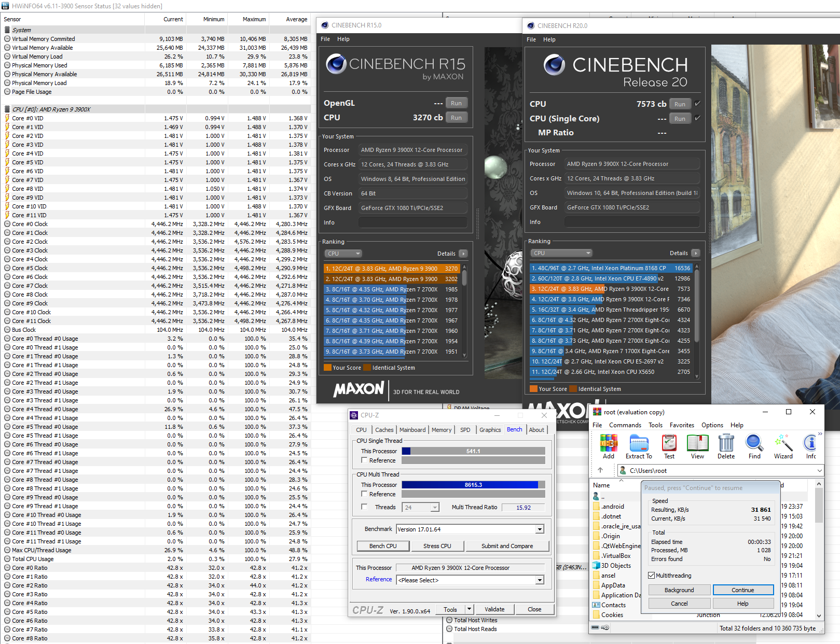
Task: Click the Cinebench R20.0 title bar logo icon
Action: pos(531,25)
